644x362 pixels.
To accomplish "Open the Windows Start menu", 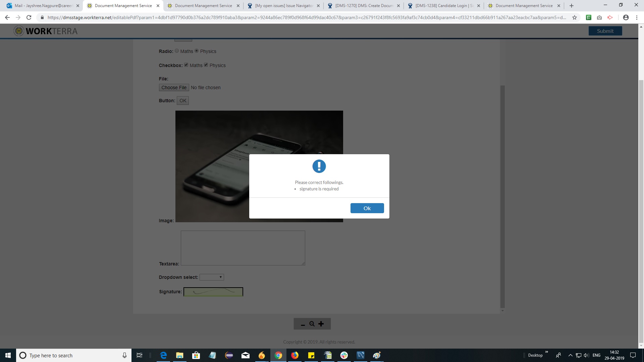I will coord(8,355).
